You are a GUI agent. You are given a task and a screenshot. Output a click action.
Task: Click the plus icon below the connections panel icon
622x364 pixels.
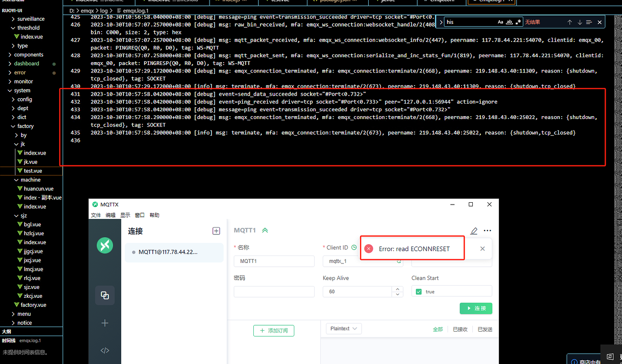click(x=105, y=323)
